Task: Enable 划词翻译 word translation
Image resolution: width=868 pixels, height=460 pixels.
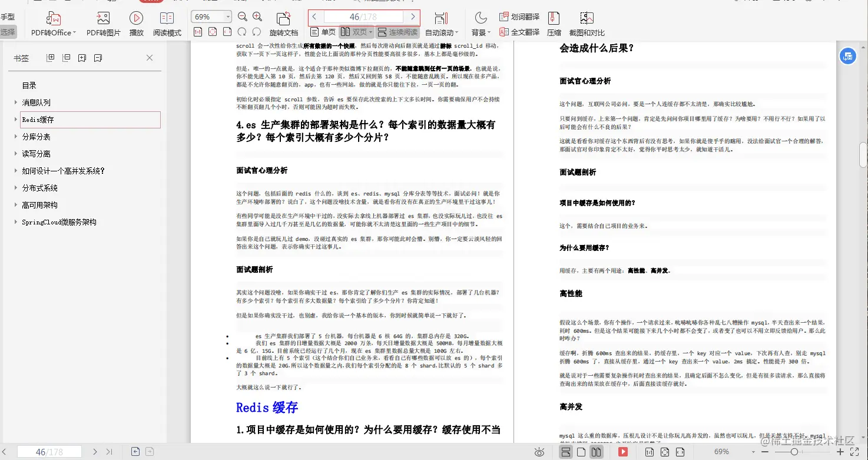Action: click(519, 17)
